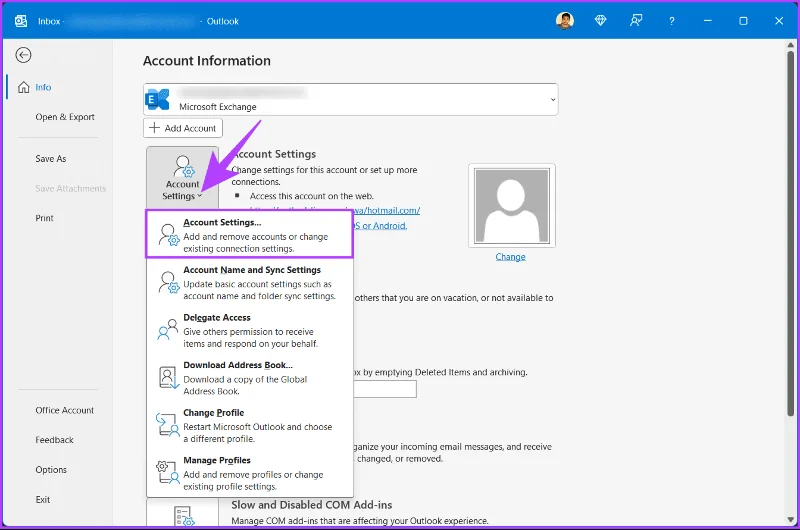The width and height of the screenshot is (800, 530).
Task: Click the diamond premium icon
Action: [601, 21]
